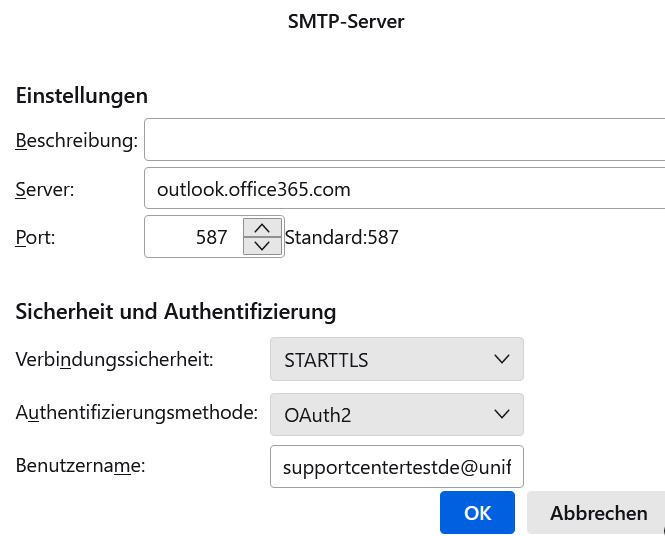Confirm settings with the OK button
This screenshot has width=665, height=536.
(x=477, y=513)
